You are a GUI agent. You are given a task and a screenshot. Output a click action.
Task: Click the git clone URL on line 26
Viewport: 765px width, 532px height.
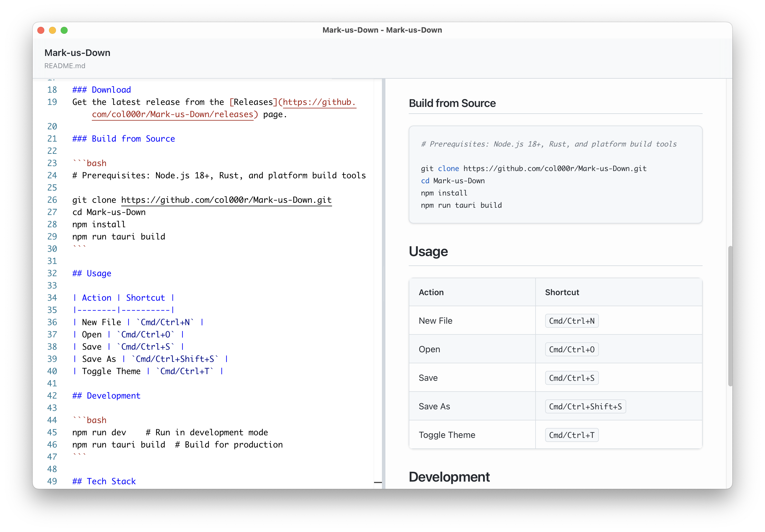tap(226, 200)
